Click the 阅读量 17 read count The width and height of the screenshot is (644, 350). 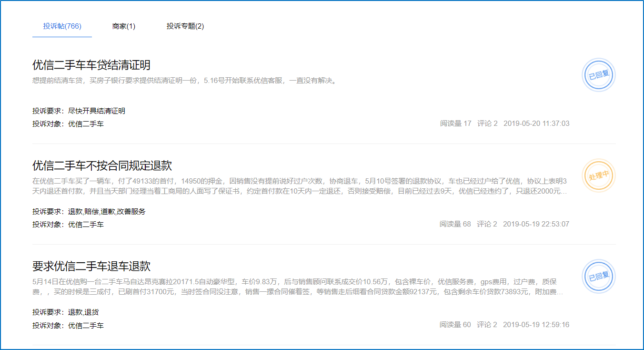click(x=456, y=124)
